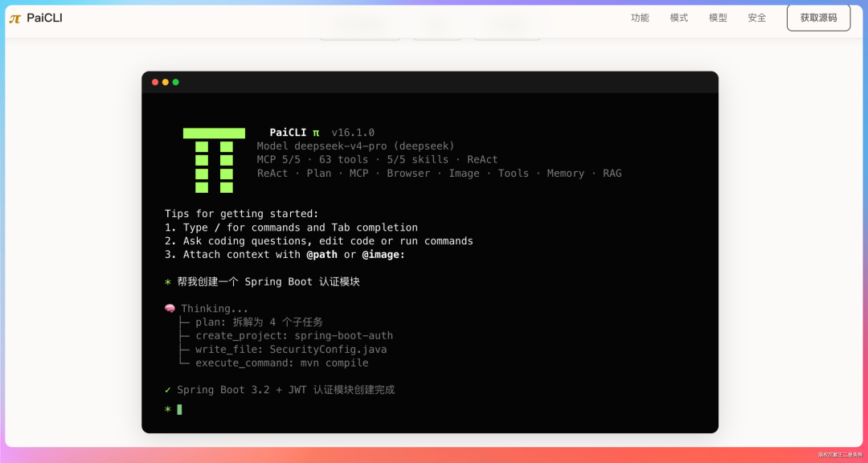This screenshot has width=868, height=463.
Task: Go to the 模式 navigation item
Action: pos(678,18)
